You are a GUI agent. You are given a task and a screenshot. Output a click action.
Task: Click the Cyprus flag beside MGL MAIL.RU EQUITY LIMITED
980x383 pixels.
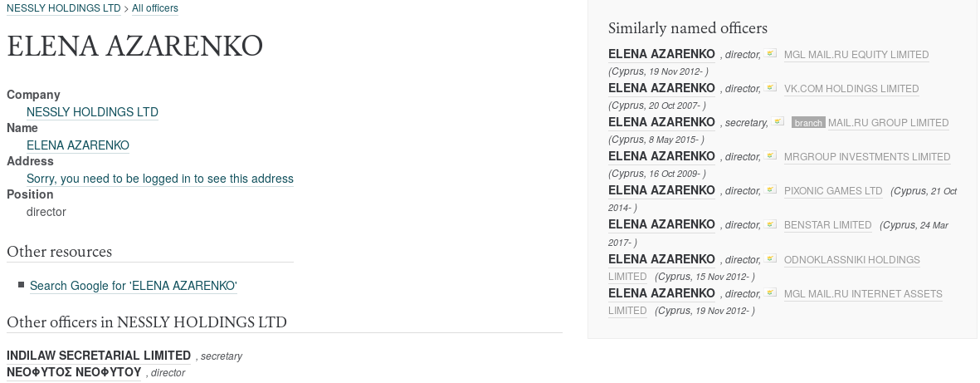click(x=771, y=53)
